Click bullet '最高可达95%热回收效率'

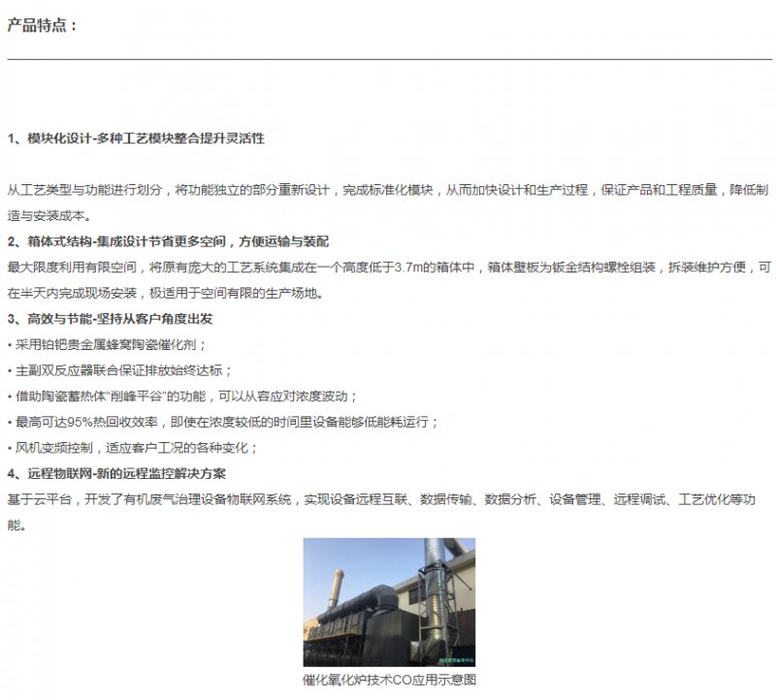[223, 422]
